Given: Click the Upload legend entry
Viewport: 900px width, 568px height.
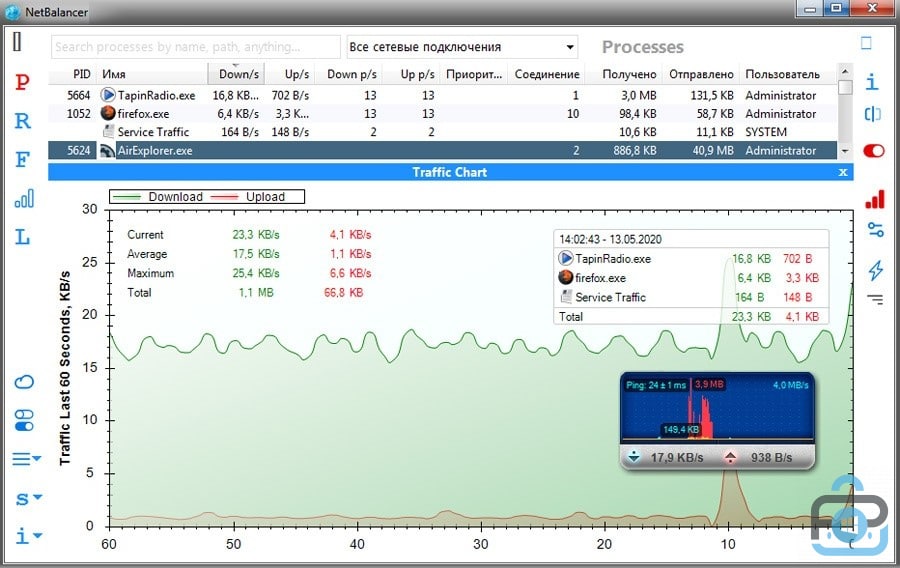Looking at the screenshot, I should click(x=249, y=197).
